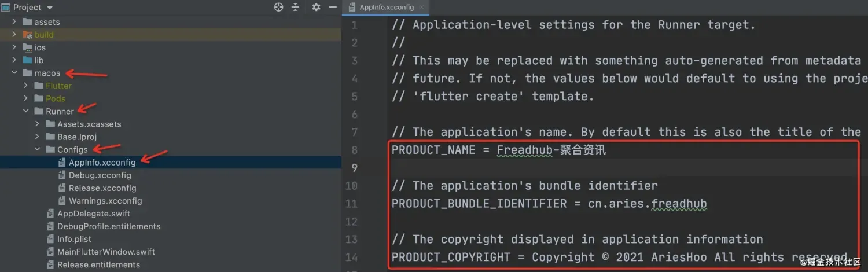Select Release.xcconfig in the project tree

click(102, 188)
